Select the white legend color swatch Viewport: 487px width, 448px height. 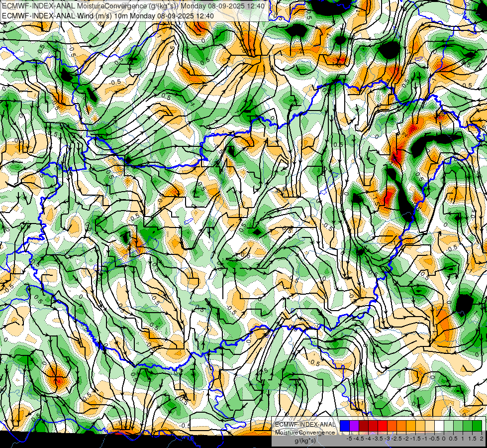pos(439,426)
